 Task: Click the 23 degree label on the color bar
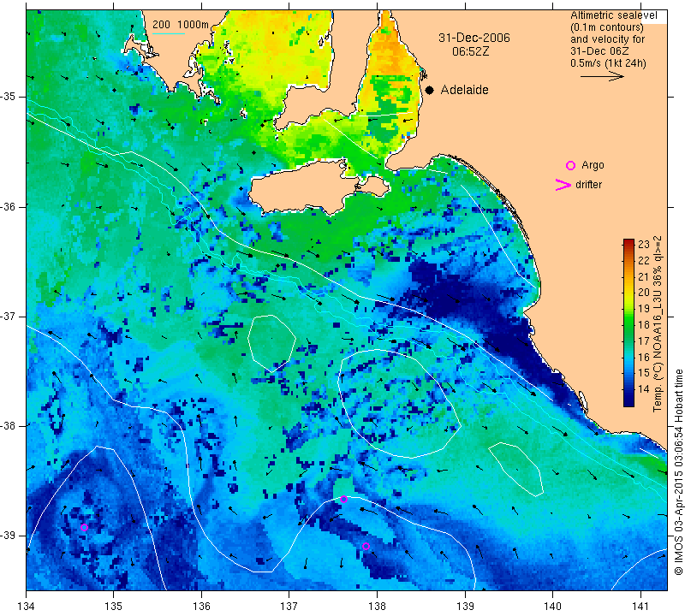pyautogui.click(x=644, y=245)
